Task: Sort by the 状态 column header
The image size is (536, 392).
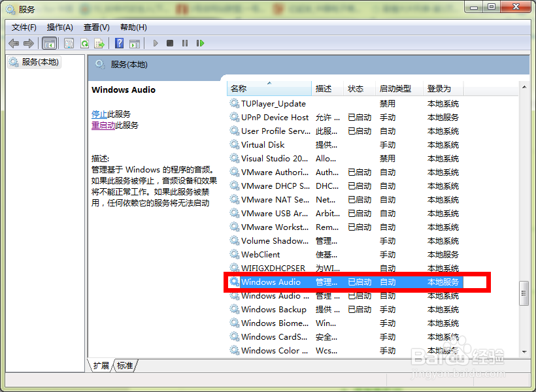Action: pos(359,88)
